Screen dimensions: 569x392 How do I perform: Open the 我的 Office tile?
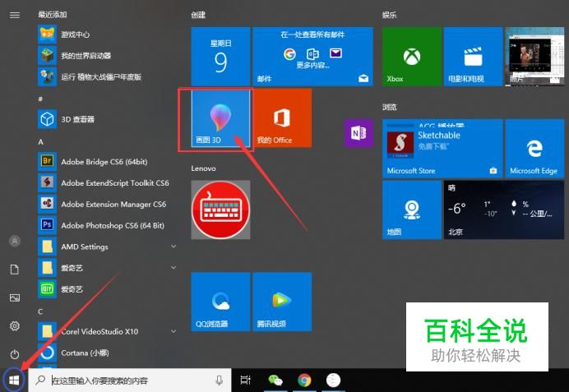point(282,118)
